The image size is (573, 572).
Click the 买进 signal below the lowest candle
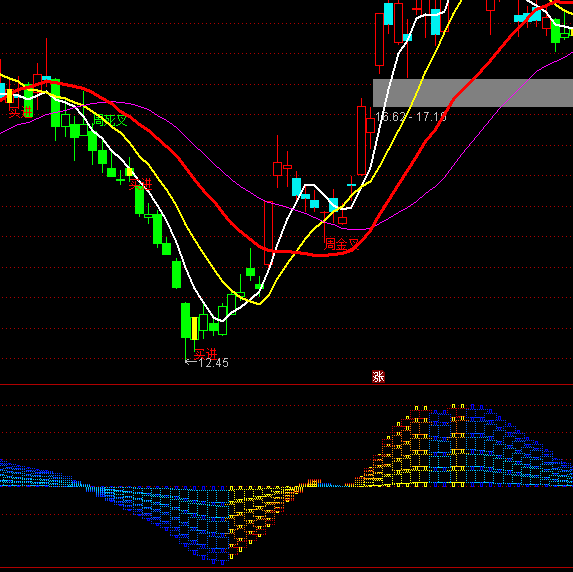[x=205, y=354]
